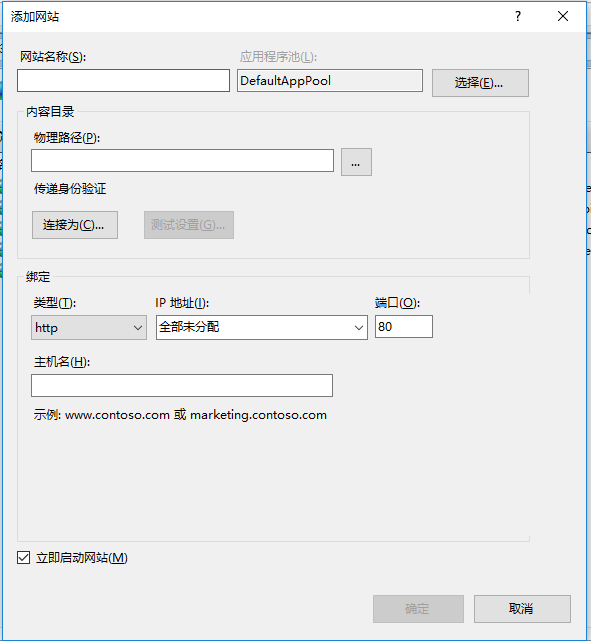
Task: Click the 主机名(H) label
Action: [x=62, y=362]
